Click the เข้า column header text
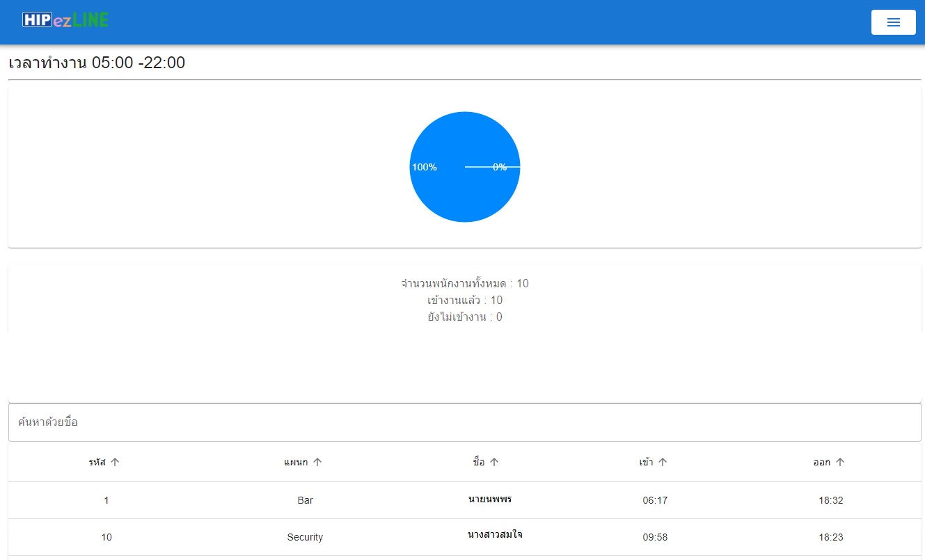Image resolution: width=925 pixels, height=560 pixels. pos(647,462)
